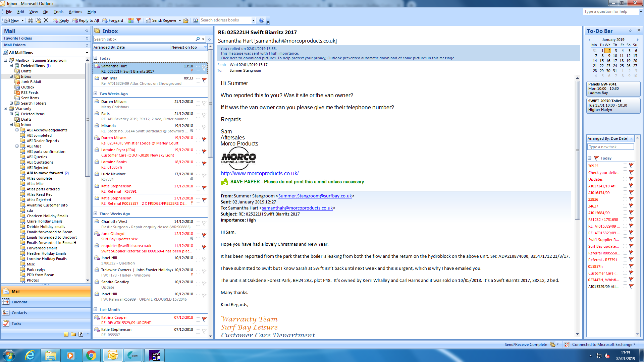Click the Follow Up flag toolbar icon
This screenshot has width=644, height=362.
(139, 20)
